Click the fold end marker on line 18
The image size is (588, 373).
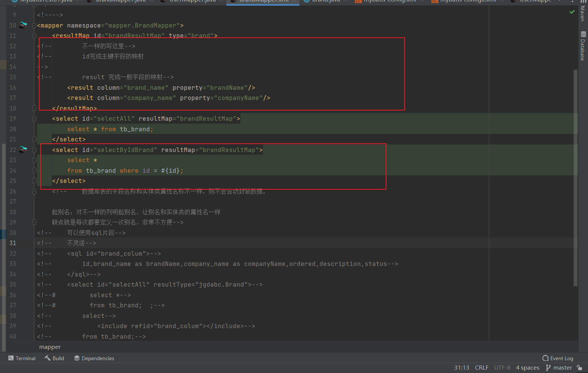click(34, 108)
